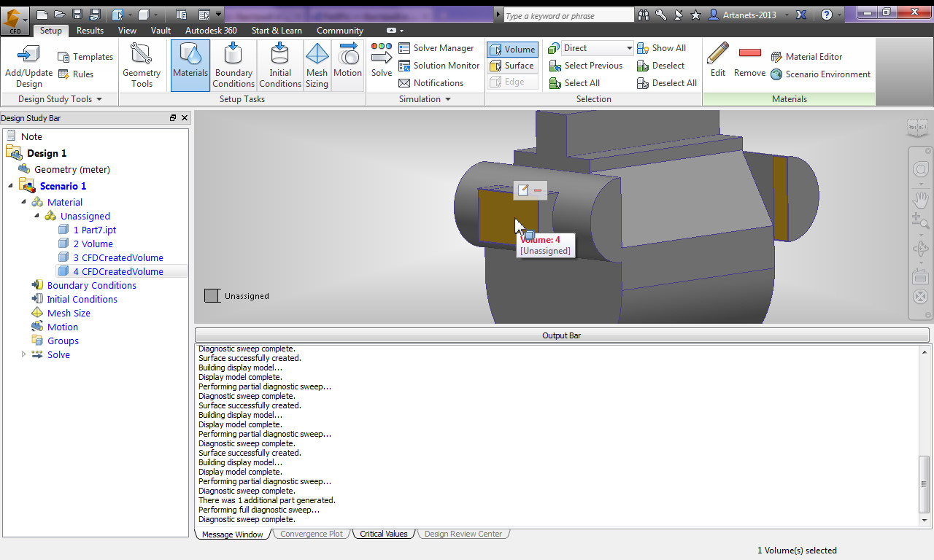Toggle Surface selection mode
The width and height of the screenshot is (934, 560).
513,66
